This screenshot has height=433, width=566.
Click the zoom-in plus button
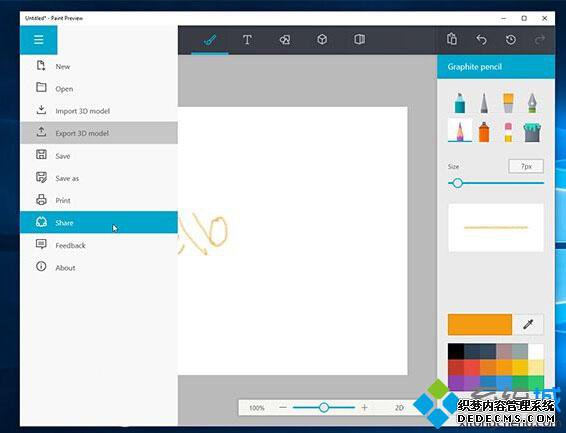[x=364, y=407]
